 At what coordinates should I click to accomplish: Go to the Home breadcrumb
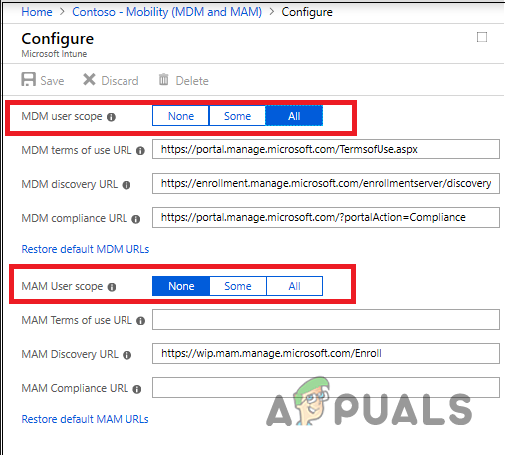click(37, 12)
